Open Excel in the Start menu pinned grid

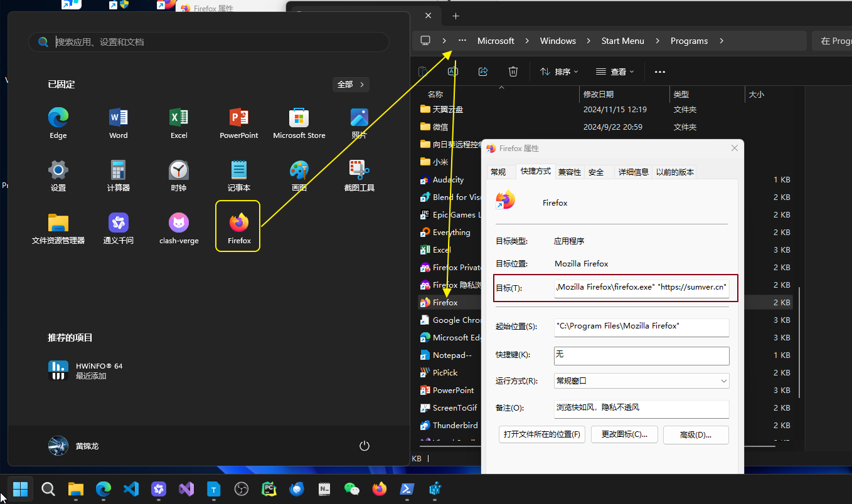click(179, 123)
